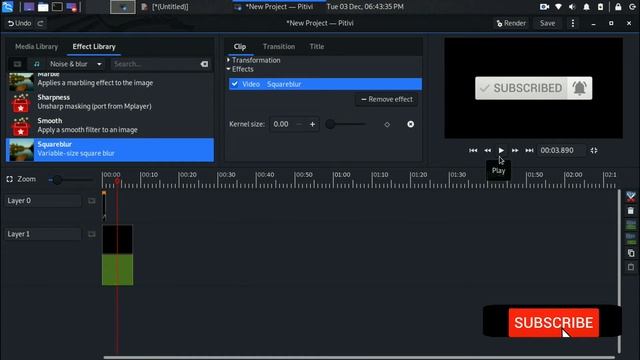Switch to the Transition tab
The width and height of the screenshot is (640, 360).
pos(279,47)
